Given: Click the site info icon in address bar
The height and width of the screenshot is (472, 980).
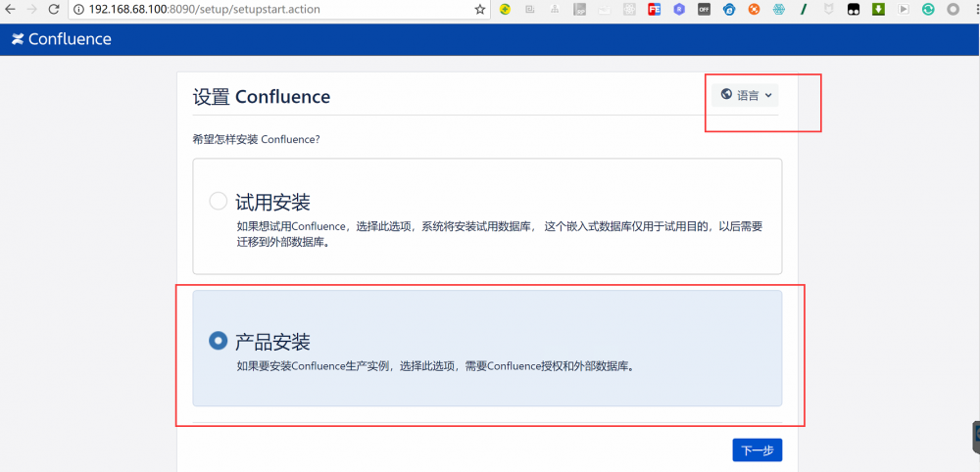Looking at the screenshot, I should tap(79, 10).
